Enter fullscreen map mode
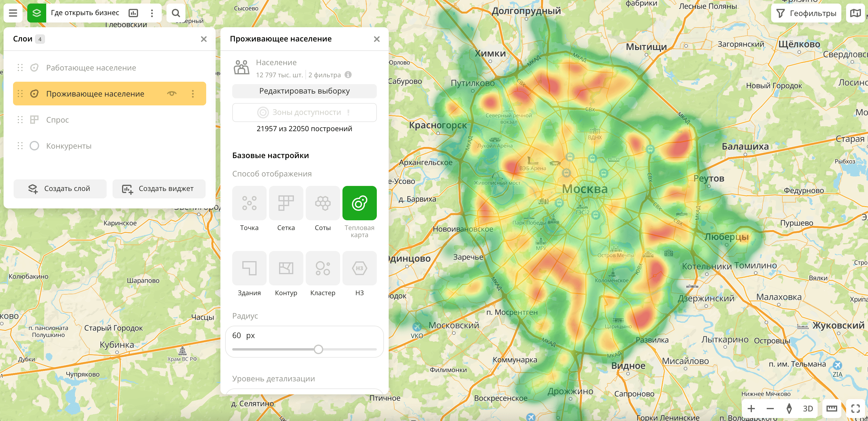 coord(855,409)
